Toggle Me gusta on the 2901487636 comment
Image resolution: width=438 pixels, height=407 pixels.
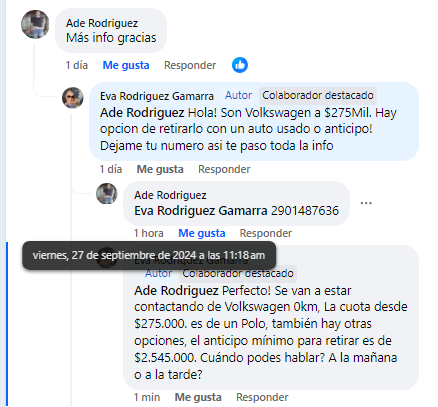pos(202,233)
